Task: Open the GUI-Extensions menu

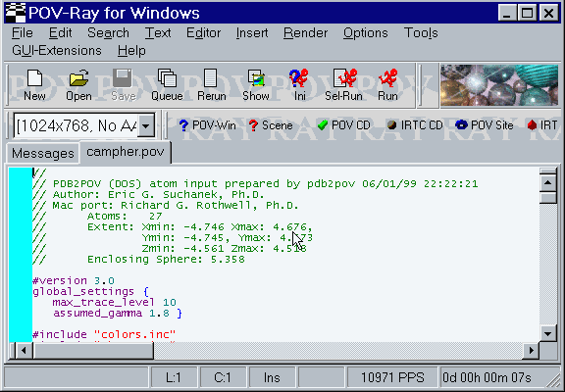Action: [57, 51]
